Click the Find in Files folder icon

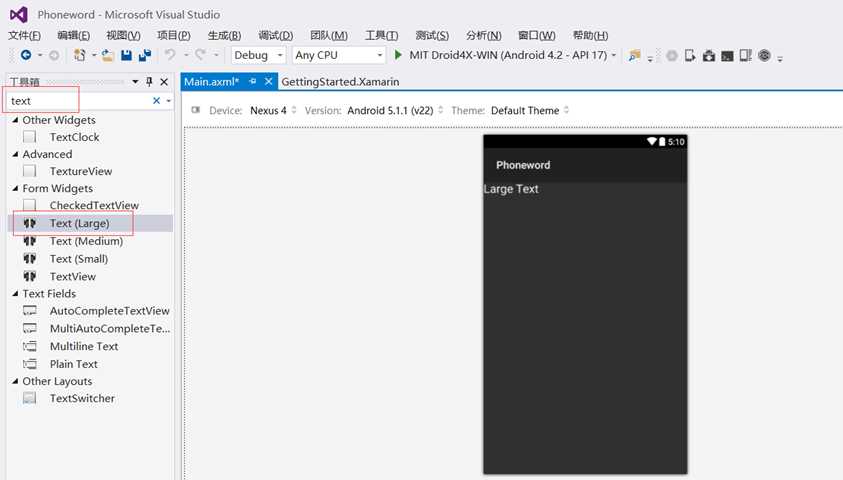[x=635, y=55]
